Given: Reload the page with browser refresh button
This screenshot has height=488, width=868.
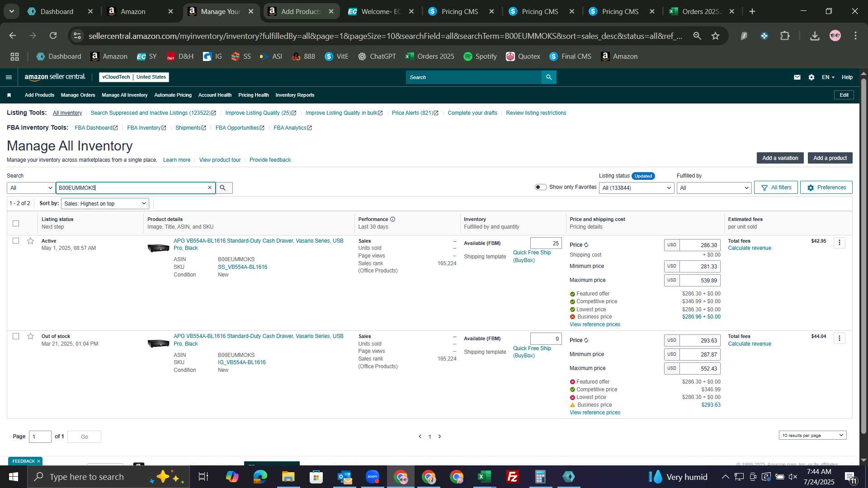Looking at the screenshot, I should tap(53, 36).
